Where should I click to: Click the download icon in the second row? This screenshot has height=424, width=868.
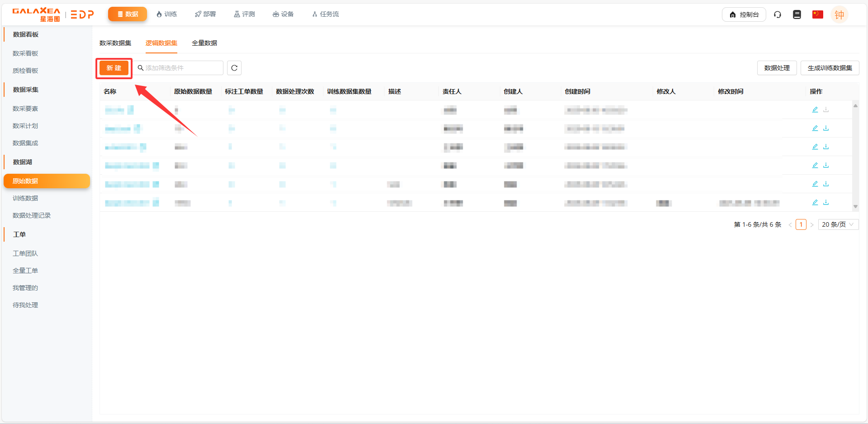(x=826, y=128)
